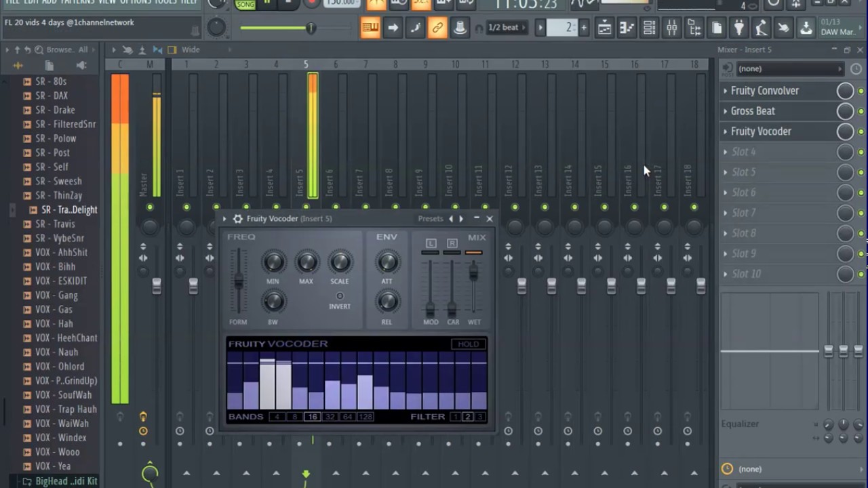Click the save/export download icon in toolbar
868x488 pixels.
[806, 28]
